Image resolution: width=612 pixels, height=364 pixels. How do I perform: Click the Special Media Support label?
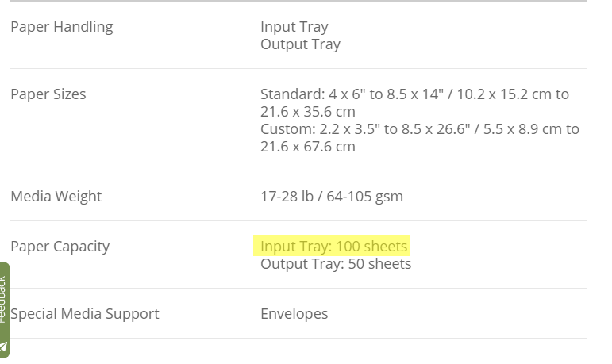click(x=85, y=314)
